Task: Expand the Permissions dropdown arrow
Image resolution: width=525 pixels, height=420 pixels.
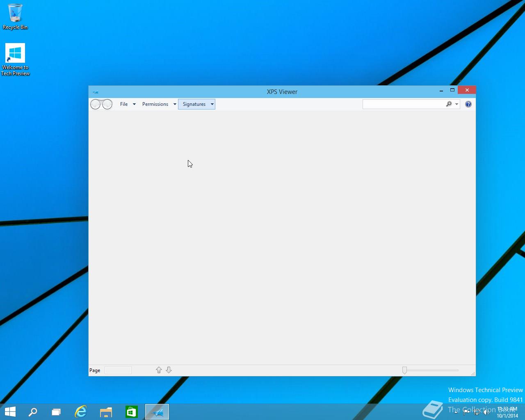Action: (175, 104)
